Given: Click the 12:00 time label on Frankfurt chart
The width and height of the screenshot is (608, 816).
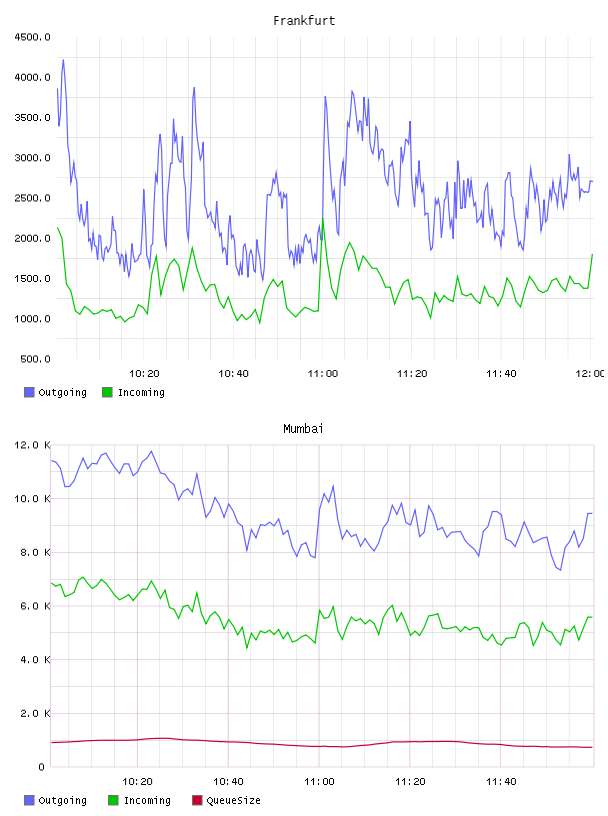Looking at the screenshot, I should tap(590, 374).
